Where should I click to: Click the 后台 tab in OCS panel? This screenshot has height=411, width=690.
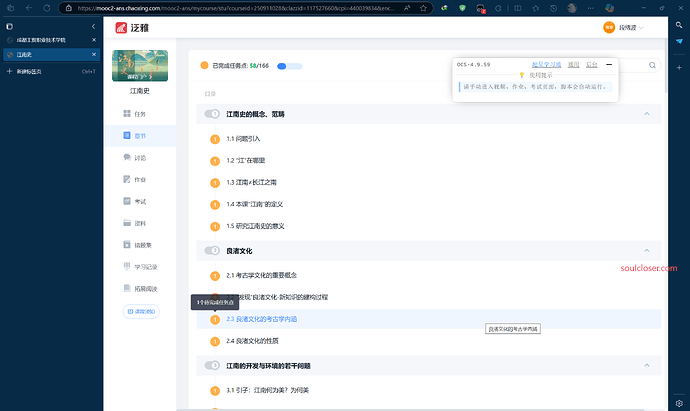point(592,65)
